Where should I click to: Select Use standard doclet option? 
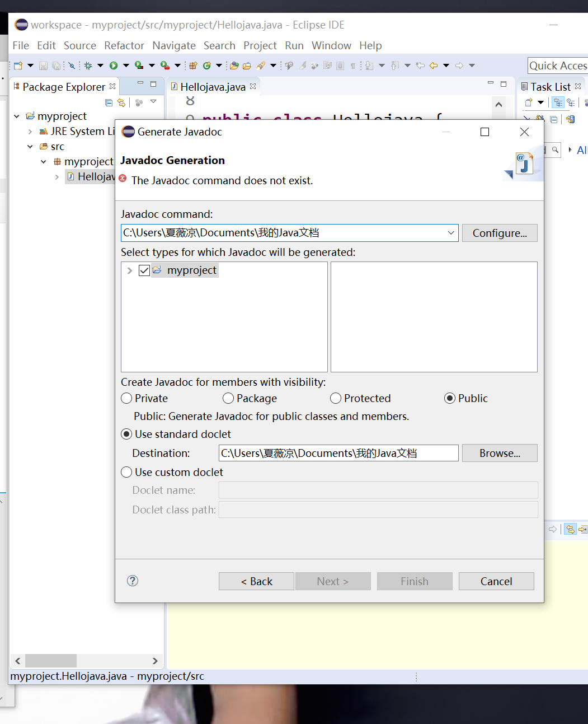(x=127, y=434)
